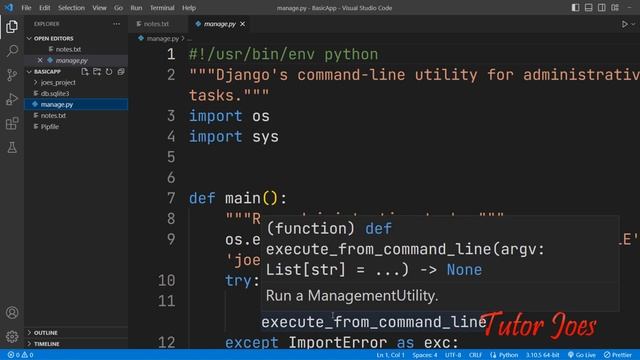Viewport: 640px width, 360px height.
Task: Open the Help menu
Action: click(189, 8)
